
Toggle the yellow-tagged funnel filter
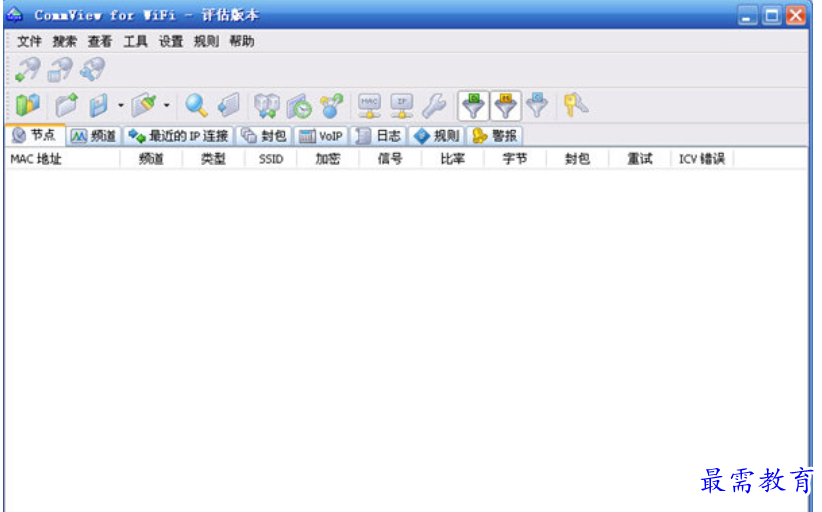pos(505,106)
